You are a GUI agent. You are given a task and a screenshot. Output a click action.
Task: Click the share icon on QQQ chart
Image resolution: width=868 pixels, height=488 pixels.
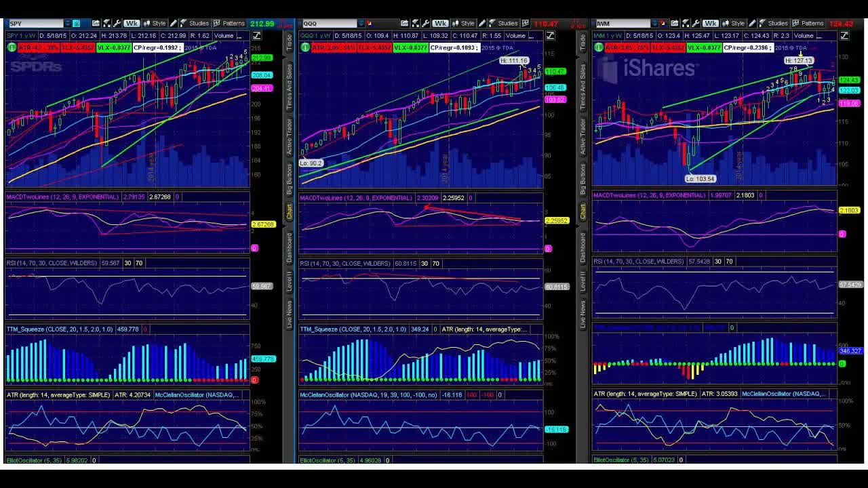tap(404, 23)
